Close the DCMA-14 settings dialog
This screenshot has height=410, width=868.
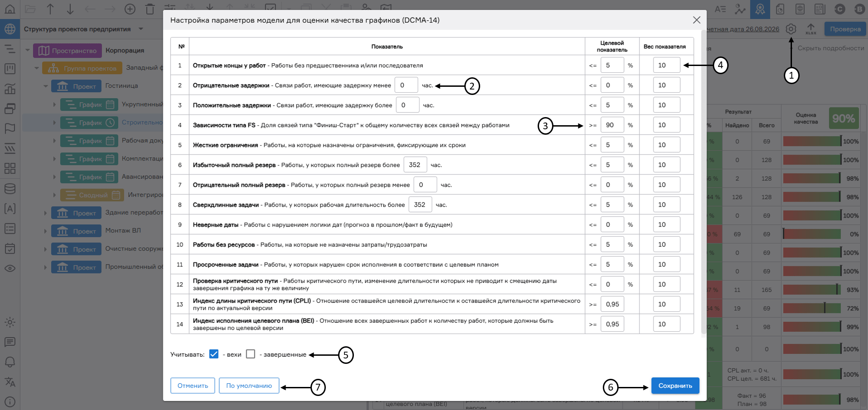696,20
